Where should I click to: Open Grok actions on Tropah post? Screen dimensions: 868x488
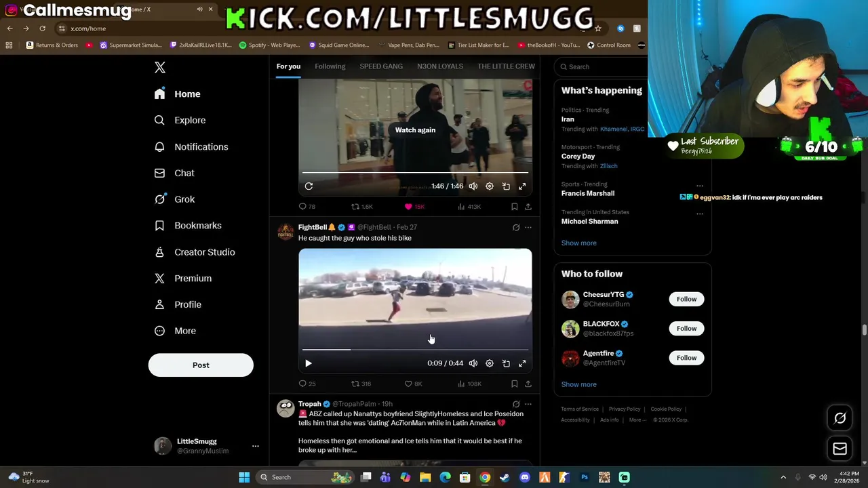516,404
